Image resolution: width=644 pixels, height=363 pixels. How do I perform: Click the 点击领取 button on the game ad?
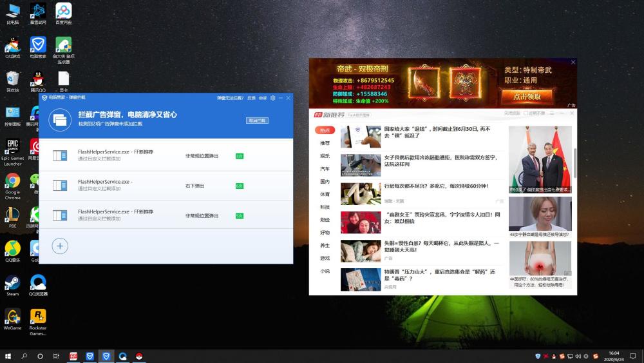[527, 97]
